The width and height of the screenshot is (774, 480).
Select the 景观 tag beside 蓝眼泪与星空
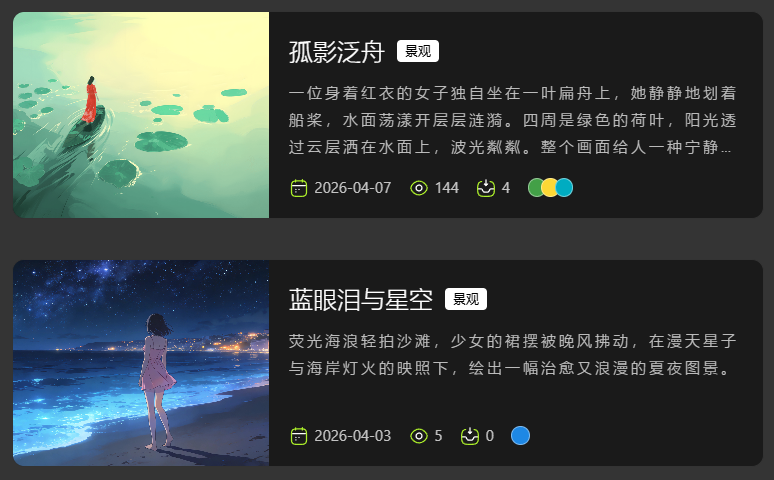[x=465, y=299]
